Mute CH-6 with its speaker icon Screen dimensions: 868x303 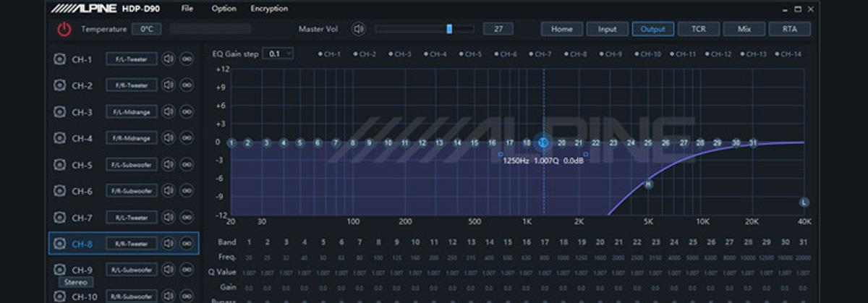(x=169, y=191)
